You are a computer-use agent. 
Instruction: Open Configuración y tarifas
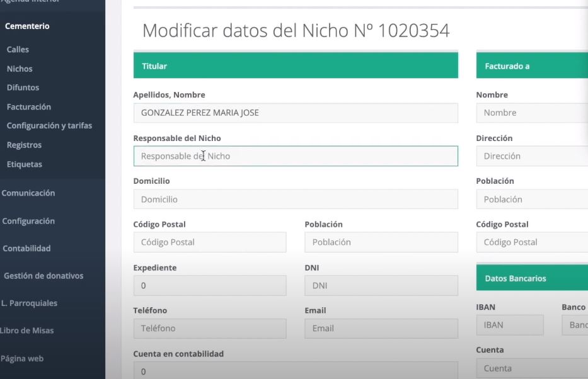[49, 126]
